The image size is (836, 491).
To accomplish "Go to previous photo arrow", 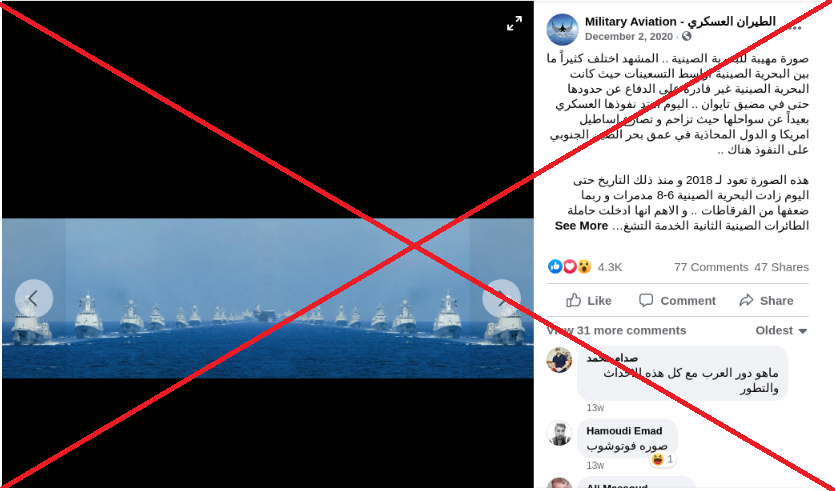I will click(34, 299).
